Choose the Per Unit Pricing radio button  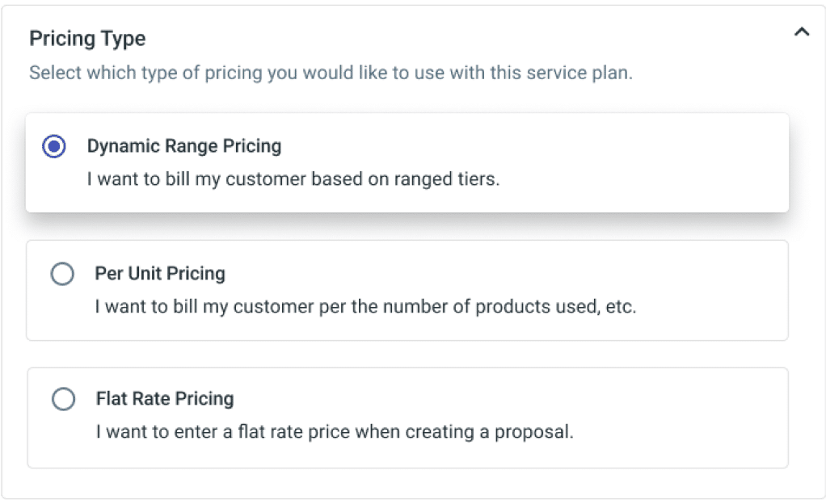tap(62, 275)
